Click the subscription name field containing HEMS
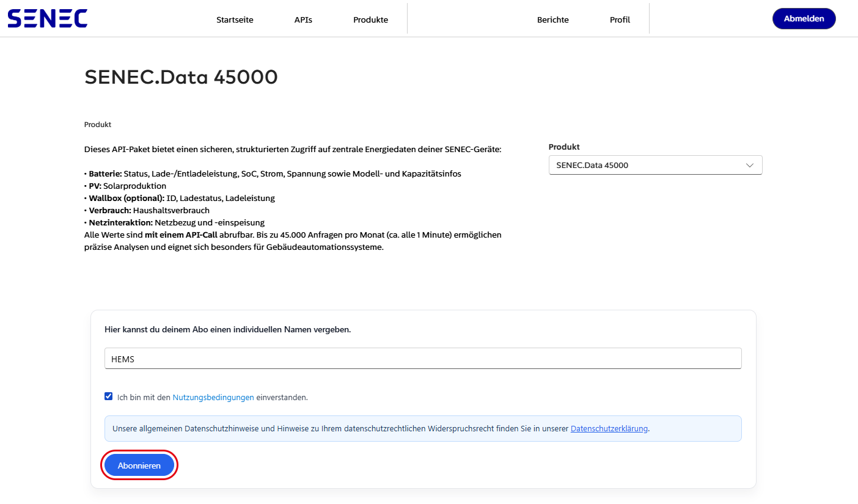The image size is (858, 504). (423, 359)
